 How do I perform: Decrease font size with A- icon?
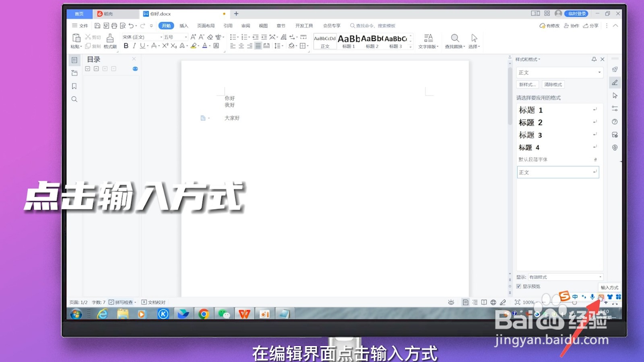(x=201, y=37)
